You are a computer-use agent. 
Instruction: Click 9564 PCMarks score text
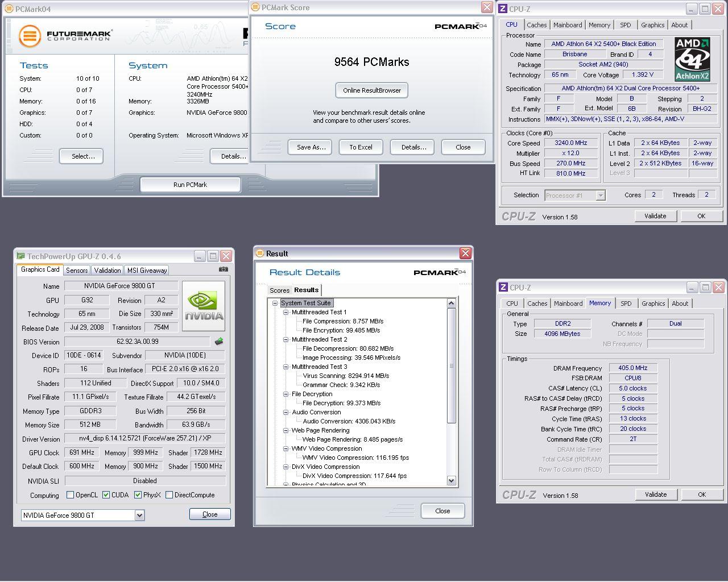371,62
